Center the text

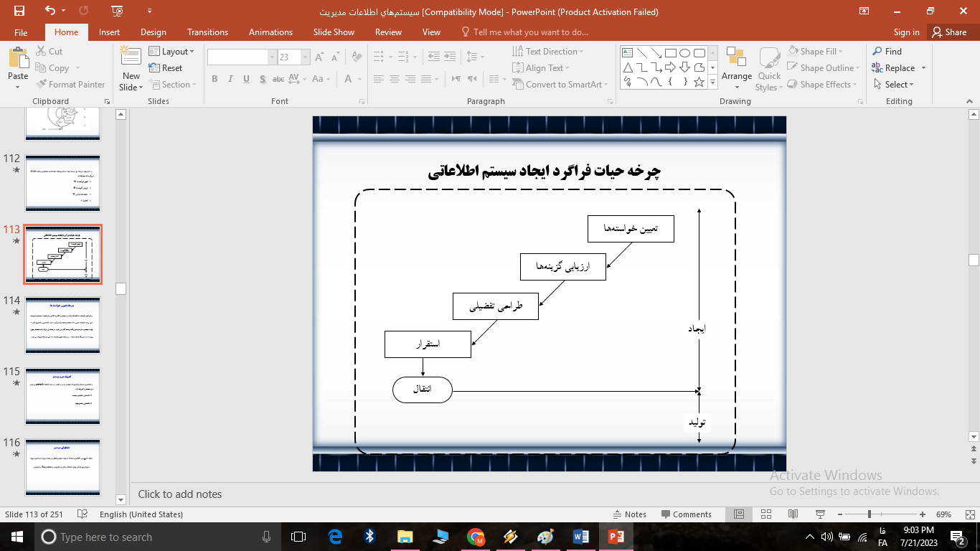[394, 79]
